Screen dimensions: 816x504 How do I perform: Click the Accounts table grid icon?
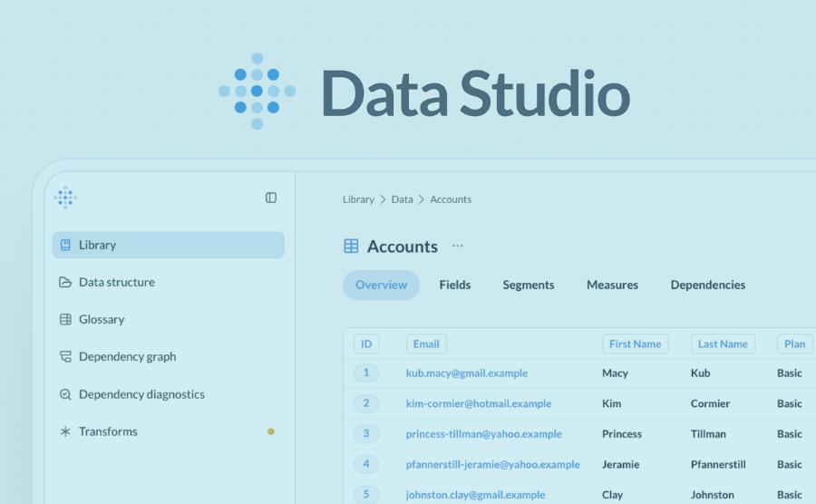click(x=351, y=246)
